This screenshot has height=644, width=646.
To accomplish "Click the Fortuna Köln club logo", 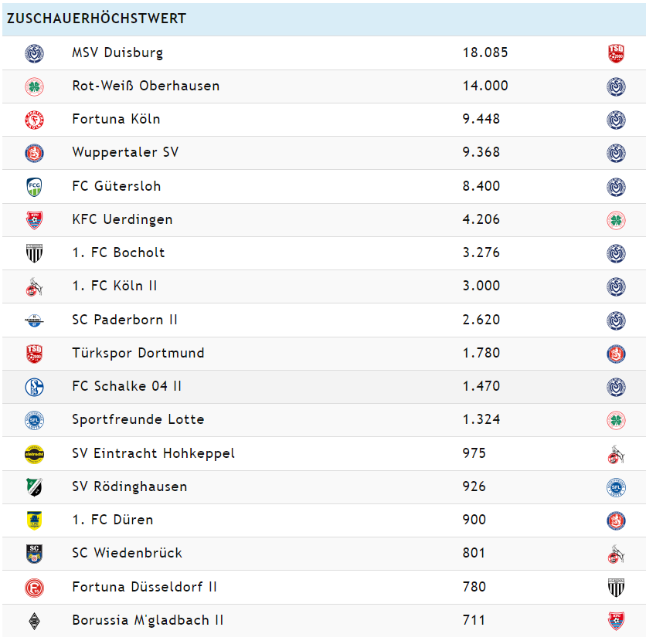I will [34, 120].
